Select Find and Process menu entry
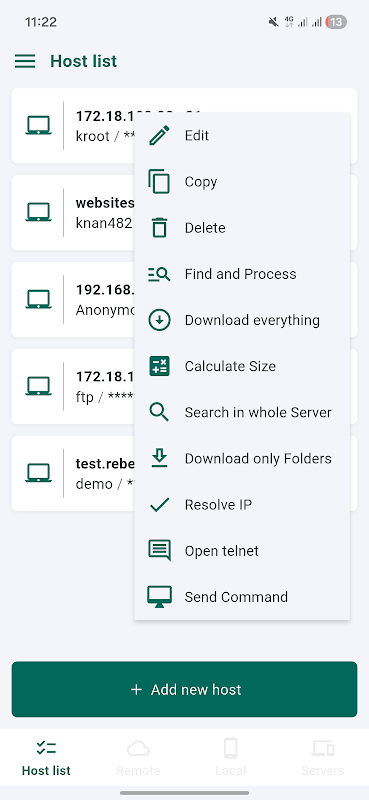 [x=242, y=274]
